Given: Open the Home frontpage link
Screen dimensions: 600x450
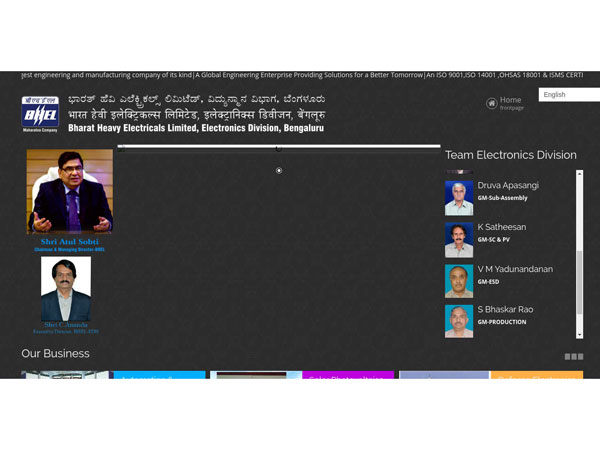Looking at the screenshot, I should 510,100.
